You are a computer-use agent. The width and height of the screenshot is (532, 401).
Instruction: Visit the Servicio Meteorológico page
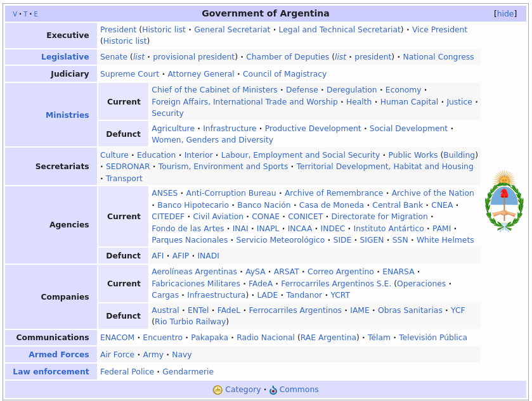click(281, 239)
